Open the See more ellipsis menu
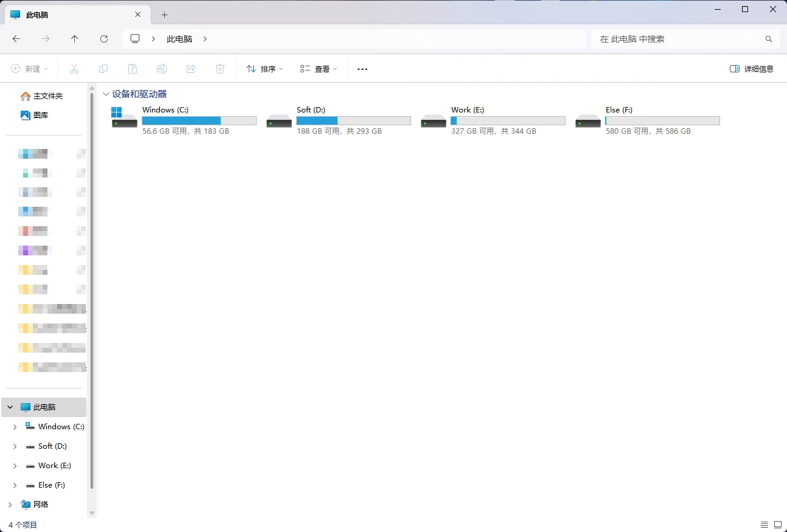Image resolution: width=787 pixels, height=532 pixels. tap(362, 69)
